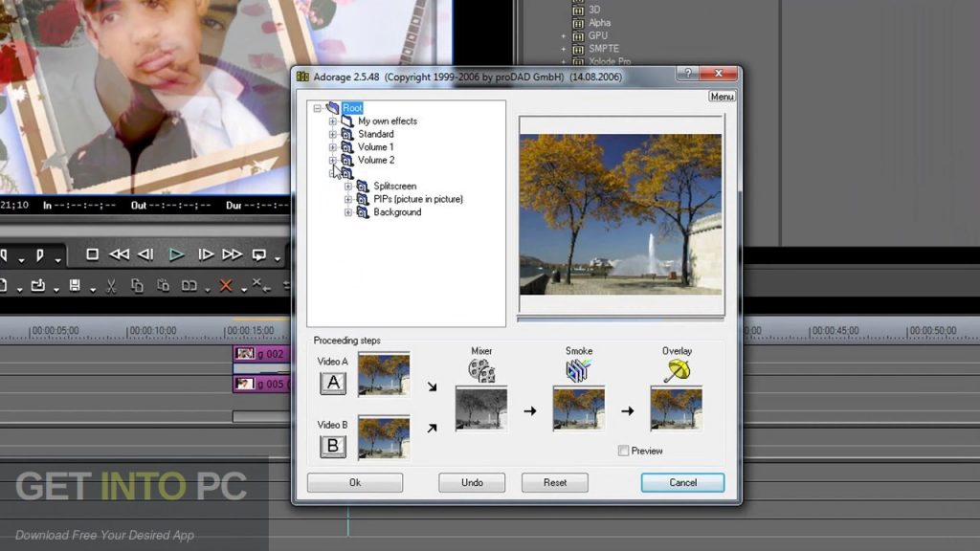Image resolution: width=980 pixels, height=551 pixels.
Task: Click the Video A thumbnail
Action: [x=384, y=374]
